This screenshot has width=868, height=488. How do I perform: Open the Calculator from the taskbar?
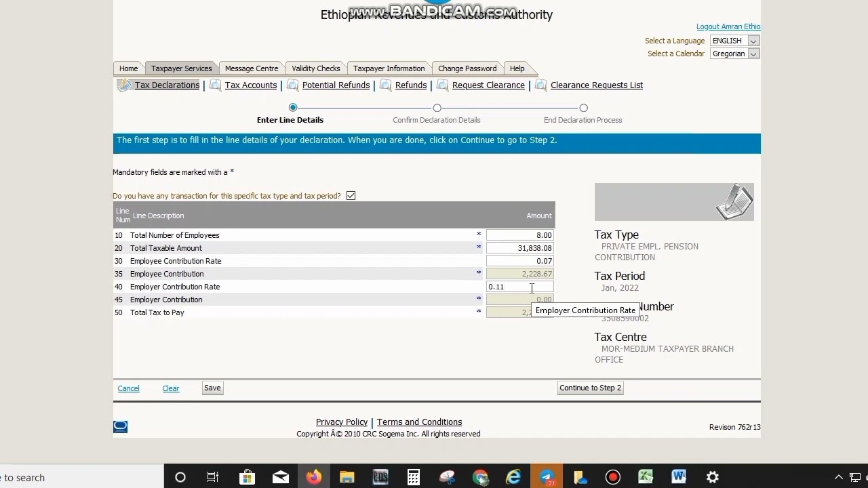click(413, 477)
